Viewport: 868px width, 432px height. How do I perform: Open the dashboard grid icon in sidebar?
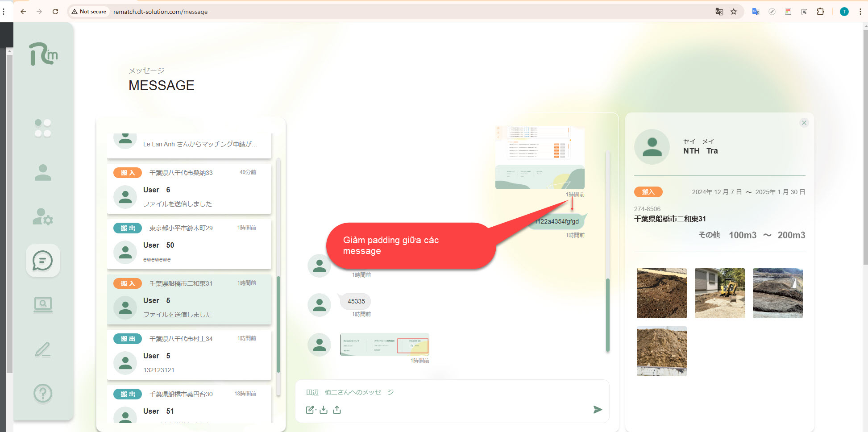(x=43, y=128)
